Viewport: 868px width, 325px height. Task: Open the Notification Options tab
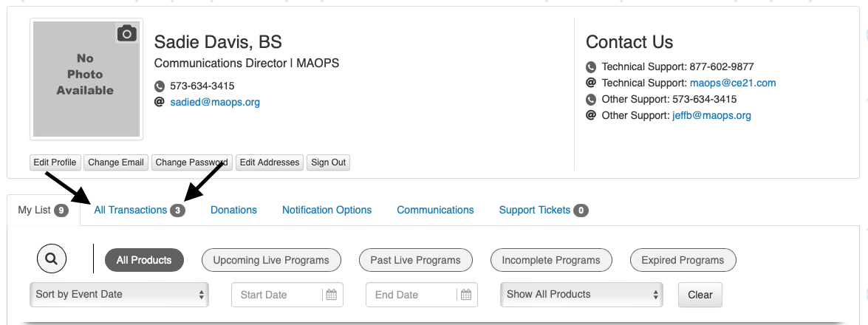[x=327, y=211]
